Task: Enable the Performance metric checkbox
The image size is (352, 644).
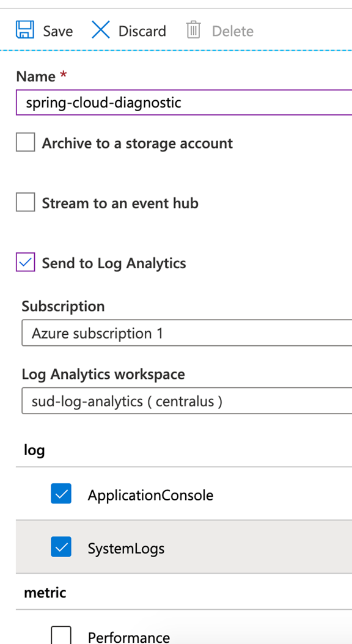Action: [x=61, y=636]
